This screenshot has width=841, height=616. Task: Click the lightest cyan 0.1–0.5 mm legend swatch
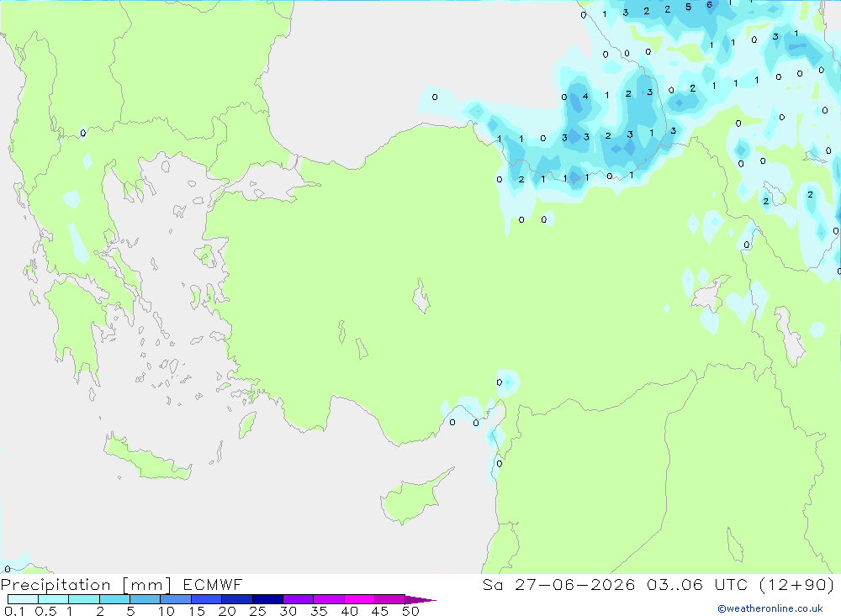tap(23, 599)
